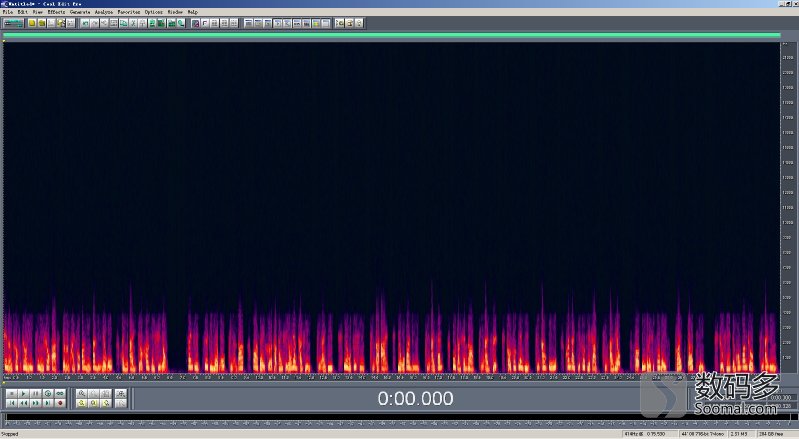Viewport: 799px width, 439px height.
Task: Click the first yellow zoom icon, below Zoom In
Action: pyautogui.click(x=82, y=403)
